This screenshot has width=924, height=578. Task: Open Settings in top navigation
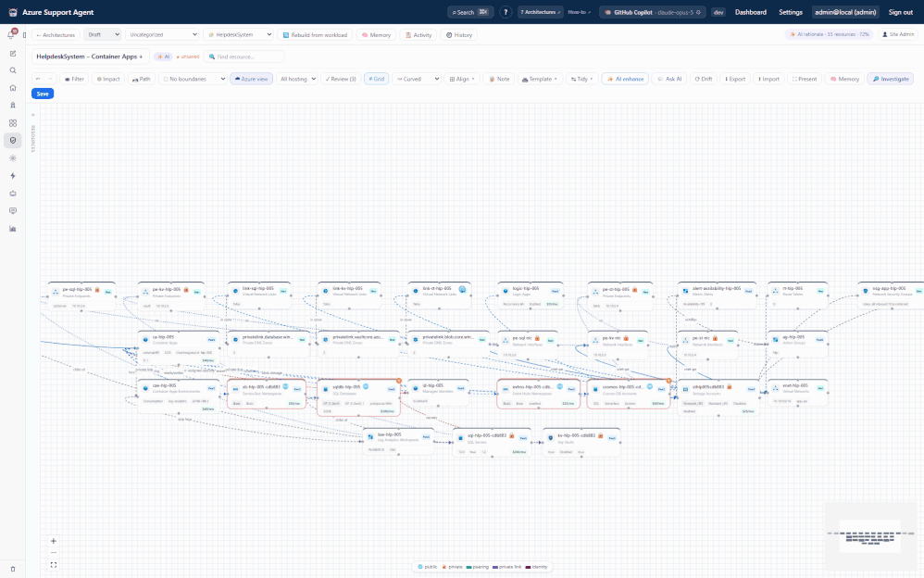point(791,12)
